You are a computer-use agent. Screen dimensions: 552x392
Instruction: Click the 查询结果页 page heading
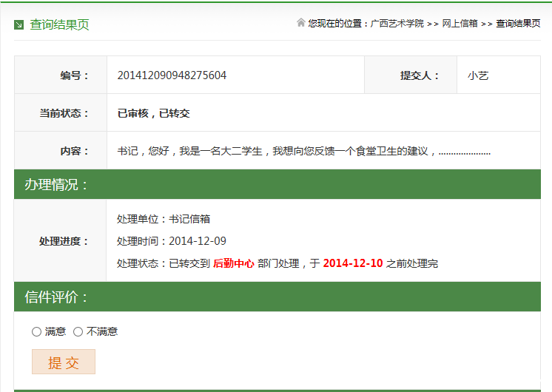59,25
